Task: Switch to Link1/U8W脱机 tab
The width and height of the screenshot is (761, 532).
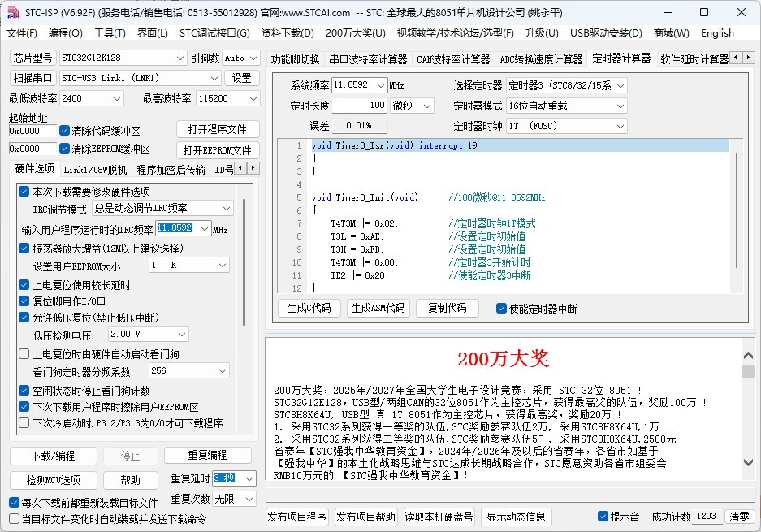Action: click(x=95, y=170)
